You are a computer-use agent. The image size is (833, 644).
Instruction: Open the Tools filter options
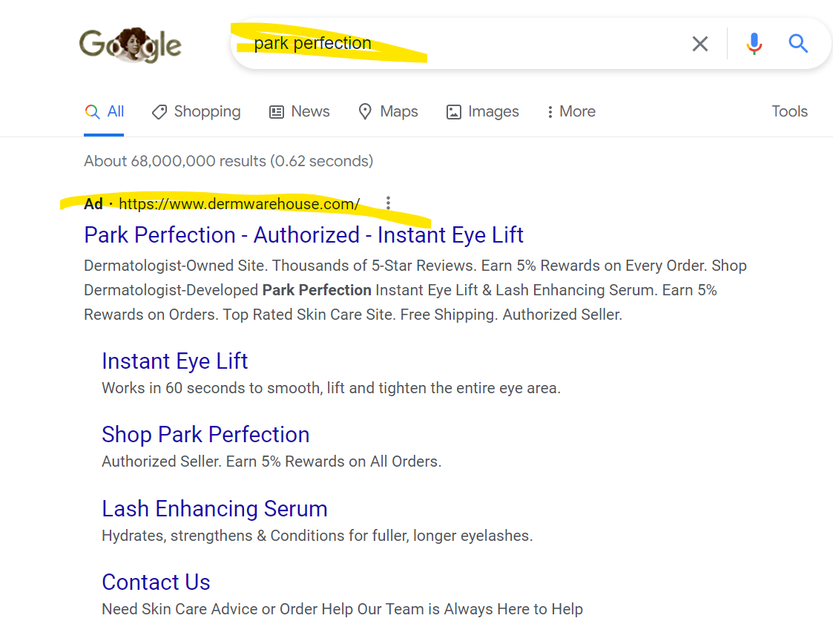[x=789, y=111]
